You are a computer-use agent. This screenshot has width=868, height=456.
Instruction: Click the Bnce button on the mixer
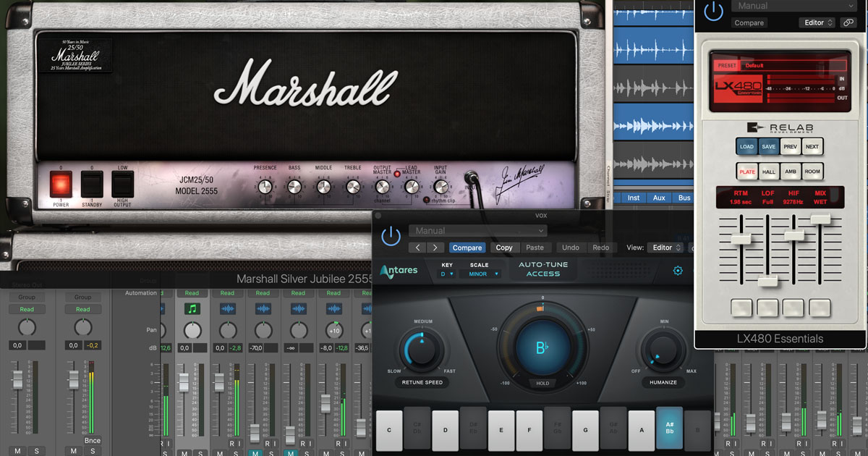[92, 440]
